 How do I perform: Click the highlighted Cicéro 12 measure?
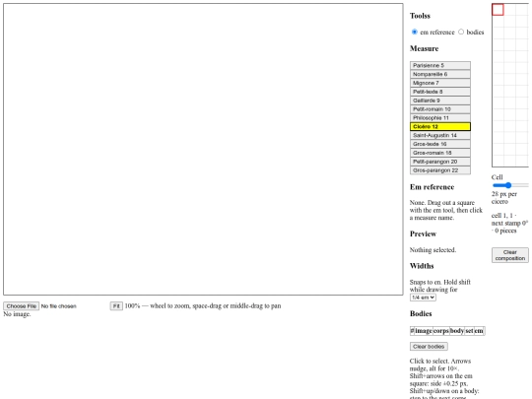click(x=440, y=126)
